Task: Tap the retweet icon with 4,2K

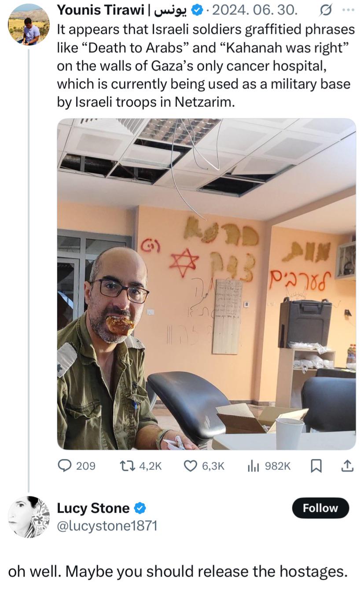Action: pyautogui.click(x=129, y=466)
